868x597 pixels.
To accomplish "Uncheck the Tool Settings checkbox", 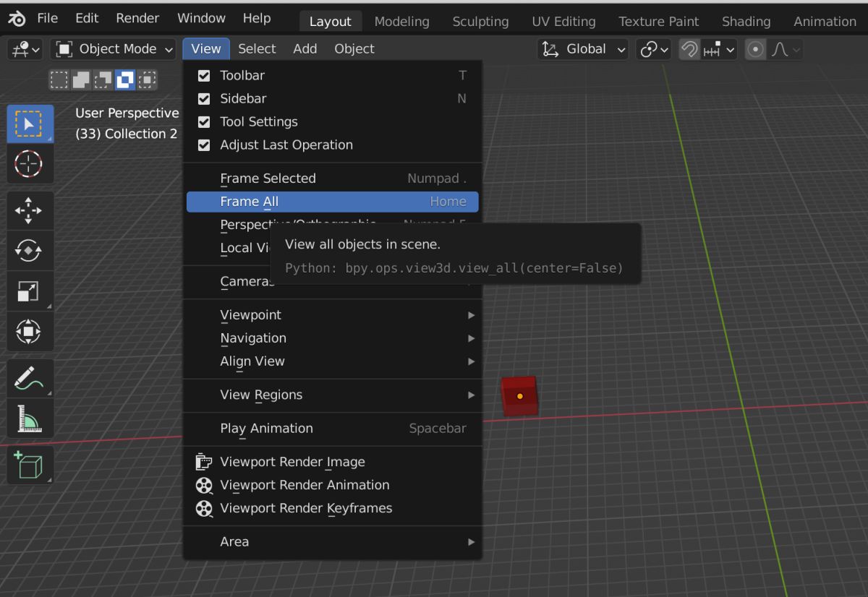I will tap(204, 121).
